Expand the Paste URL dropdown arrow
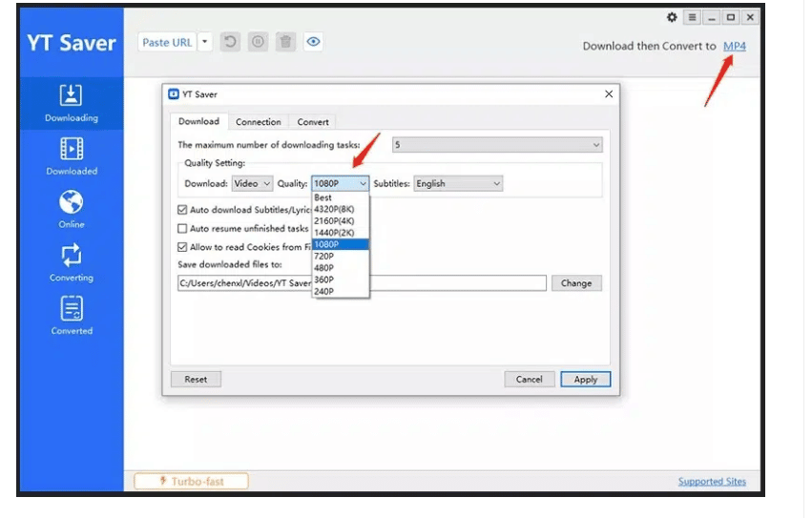The image size is (812, 518). [205, 43]
